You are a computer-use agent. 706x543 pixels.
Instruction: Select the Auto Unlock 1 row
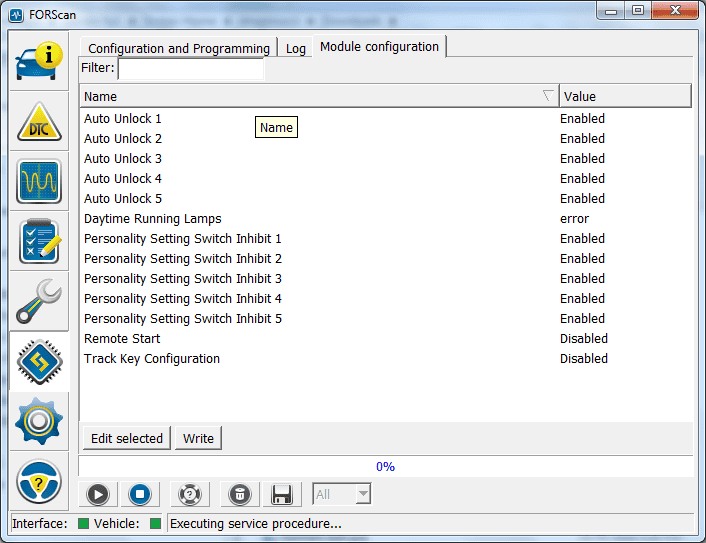[386, 118]
